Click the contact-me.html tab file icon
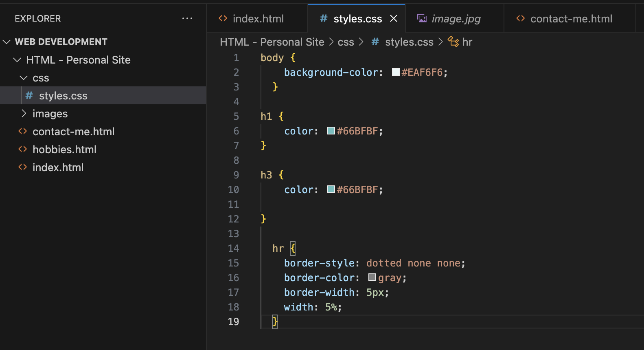 [520, 18]
